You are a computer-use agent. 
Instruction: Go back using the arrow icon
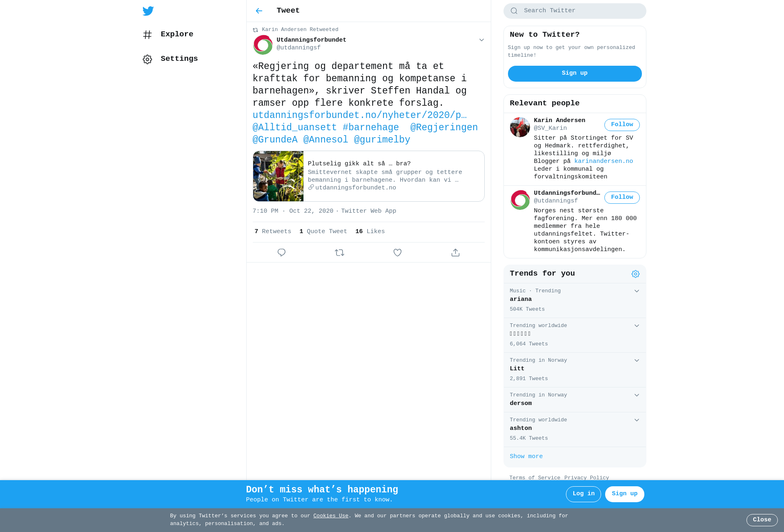tap(259, 11)
